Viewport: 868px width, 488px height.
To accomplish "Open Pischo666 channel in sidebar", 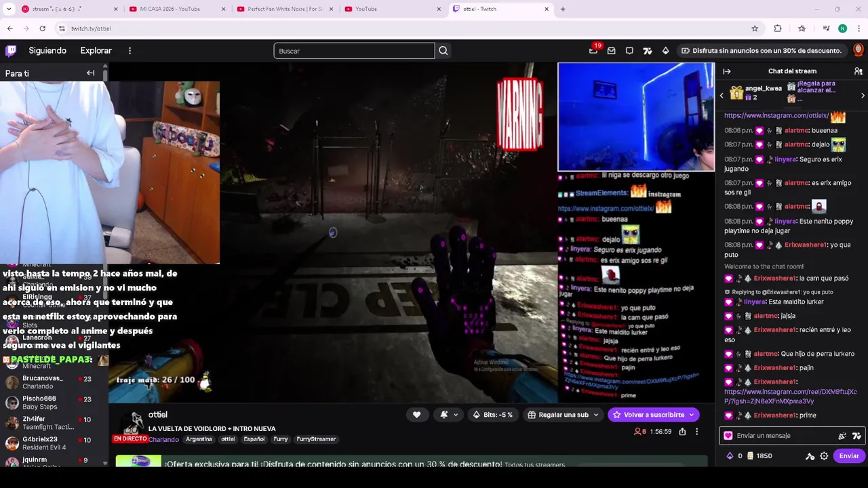I will click(53, 403).
